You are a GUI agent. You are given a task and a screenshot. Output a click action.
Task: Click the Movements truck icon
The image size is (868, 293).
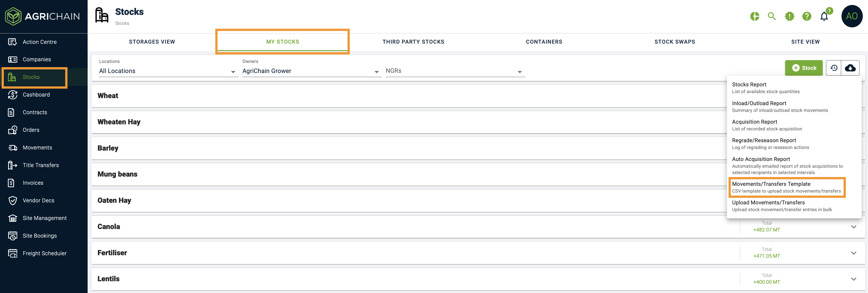coord(12,148)
